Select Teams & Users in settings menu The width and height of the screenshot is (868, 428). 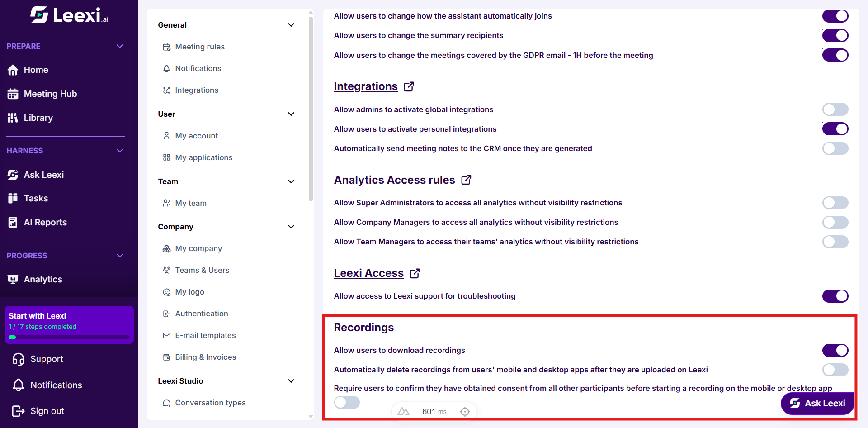(202, 270)
